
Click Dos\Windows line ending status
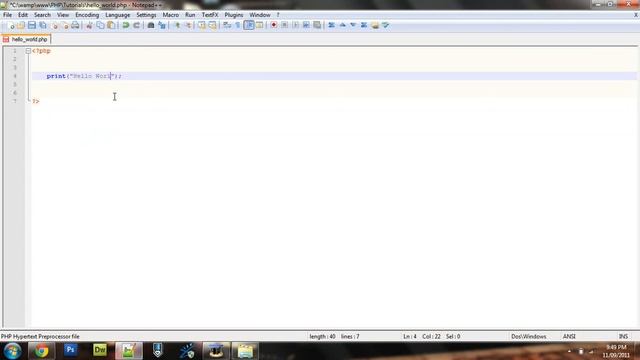coord(529,336)
